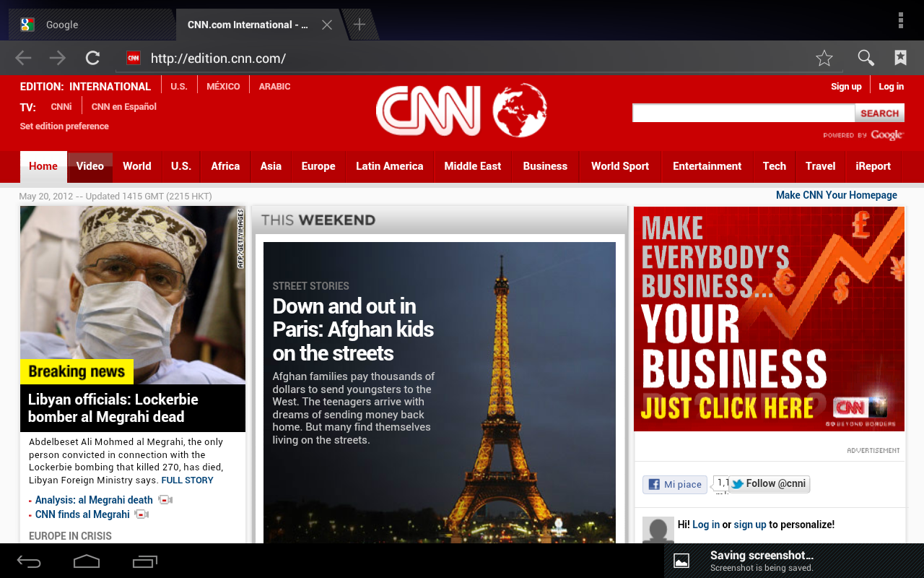Open the bookmarks list icon
Viewport: 924px width, 578px height.
click(x=901, y=58)
